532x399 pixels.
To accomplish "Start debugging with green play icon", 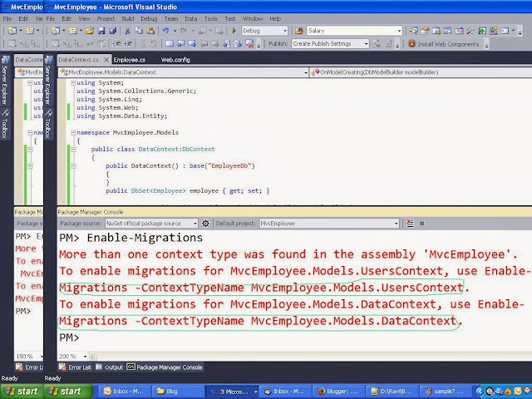I will (234, 31).
